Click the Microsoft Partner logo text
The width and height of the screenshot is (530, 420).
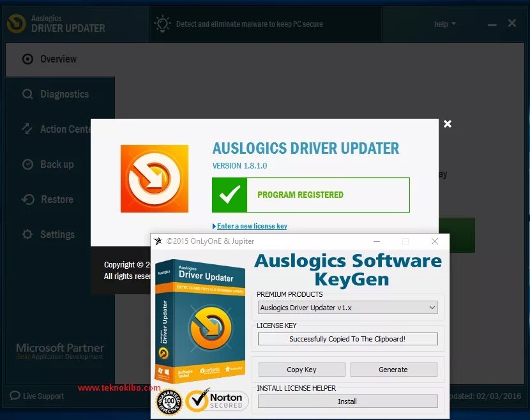[60, 352]
